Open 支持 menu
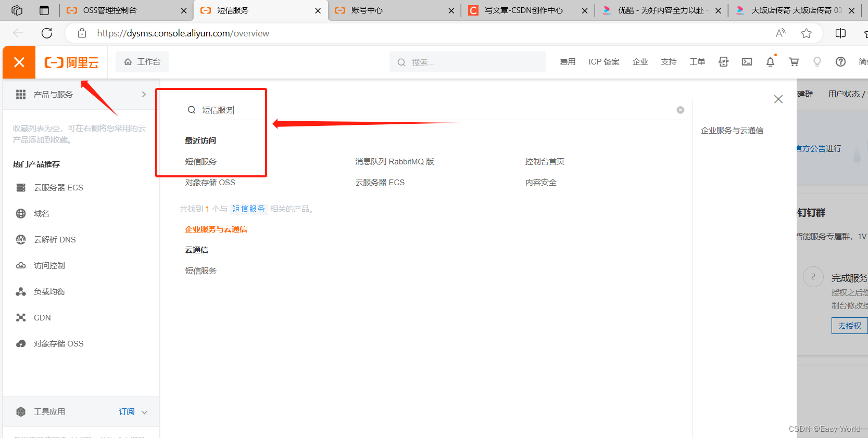This screenshot has width=868, height=438. [x=669, y=62]
